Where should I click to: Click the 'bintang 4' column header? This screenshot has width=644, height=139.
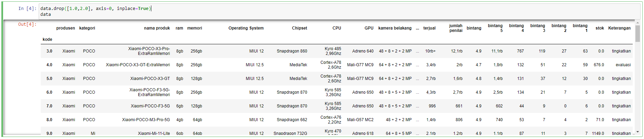point(516,28)
